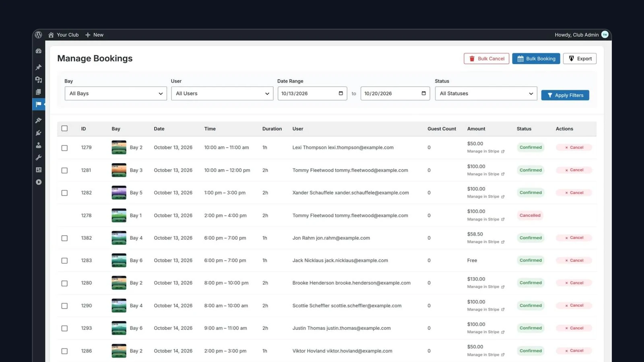Open calendar picker on 10/13/2026 start date
This screenshot has height=362, width=644.
341,93
